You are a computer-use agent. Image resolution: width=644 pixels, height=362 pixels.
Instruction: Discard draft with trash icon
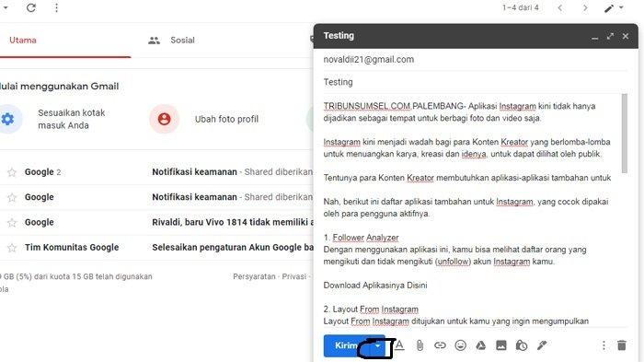point(622,345)
